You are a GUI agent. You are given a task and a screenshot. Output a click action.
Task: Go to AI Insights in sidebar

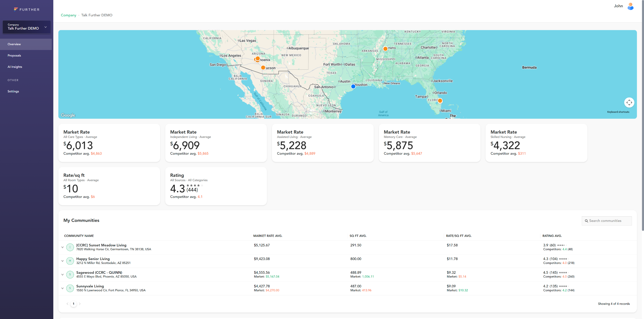point(15,67)
